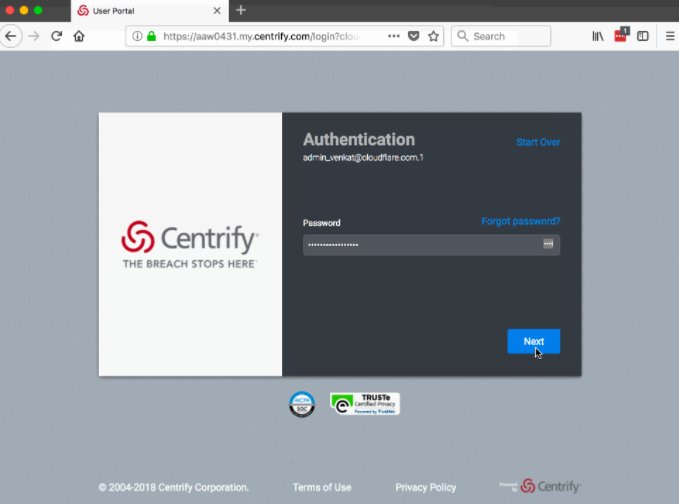Screen dimensions: 679x504
Task: Click the AICPA SOC badge
Action: 302,404
